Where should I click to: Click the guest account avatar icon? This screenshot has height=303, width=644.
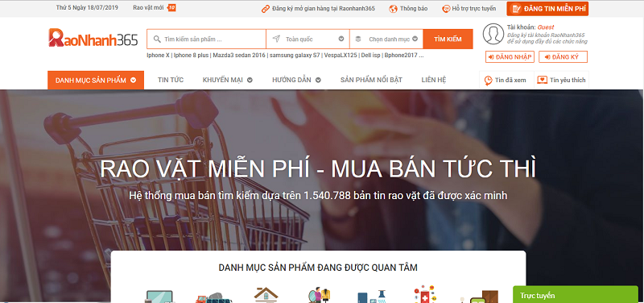(x=493, y=34)
